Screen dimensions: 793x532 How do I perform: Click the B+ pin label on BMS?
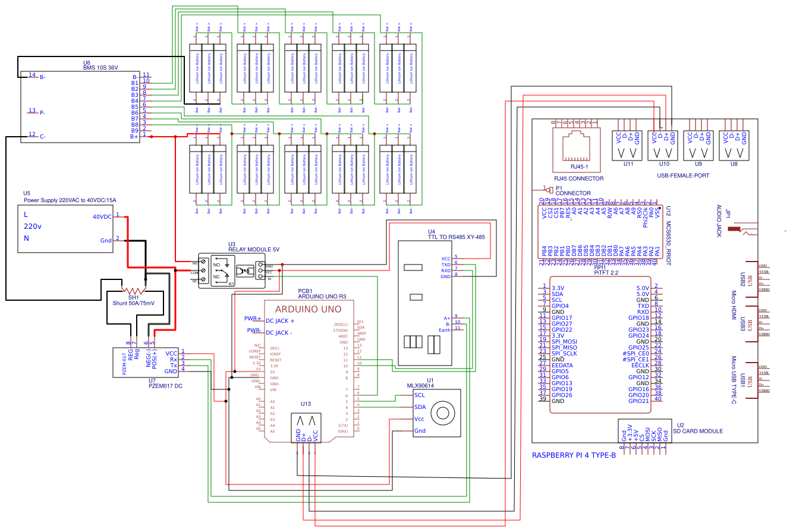click(x=134, y=136)
